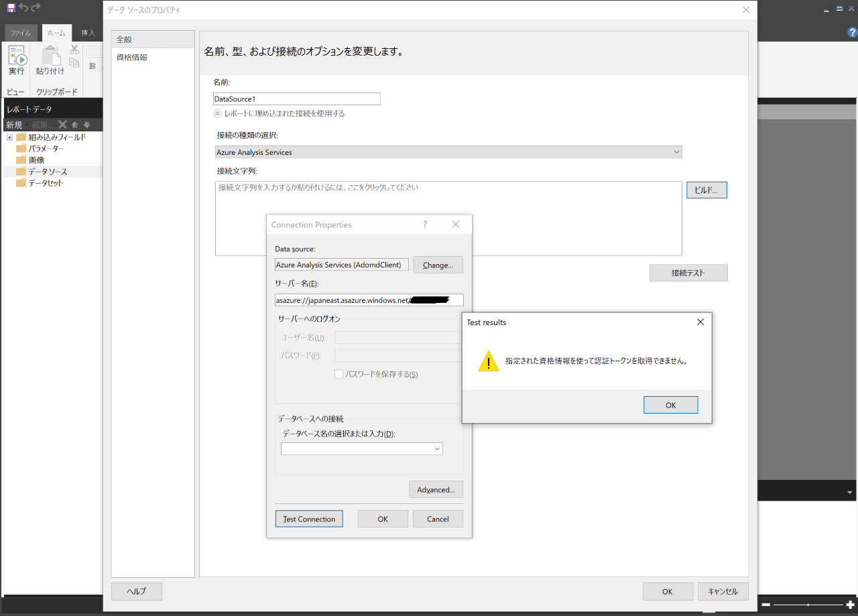
Task: Click the ? help icon in Connection Properties
Action: click(x=425, y=225)
